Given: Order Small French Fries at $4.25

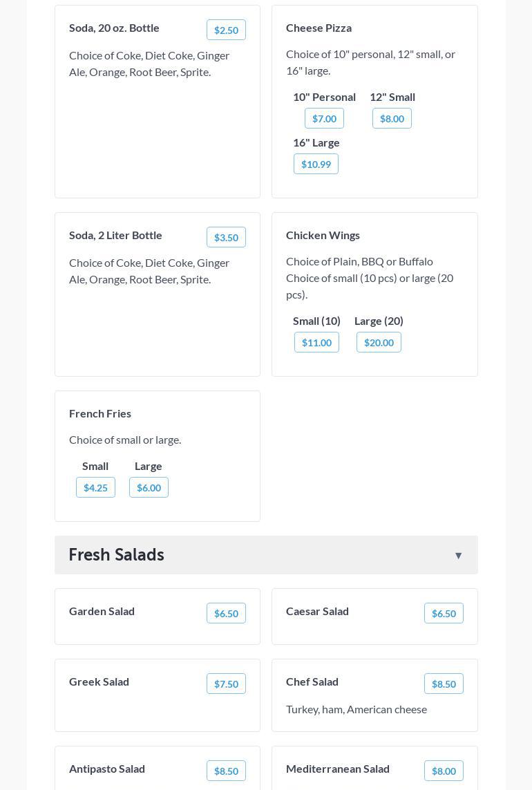Looking at the screenshot, I should (x=95, y=487).
